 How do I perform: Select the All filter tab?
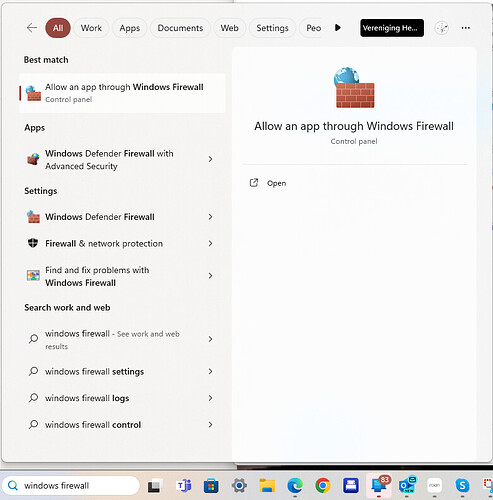(58, 28)
